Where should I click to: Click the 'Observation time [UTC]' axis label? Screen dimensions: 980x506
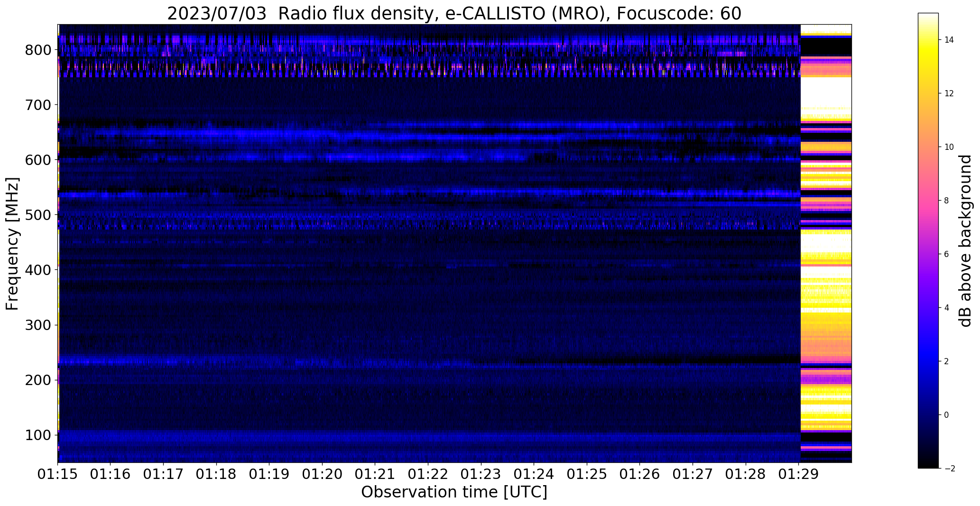click(x=454, y=492)
